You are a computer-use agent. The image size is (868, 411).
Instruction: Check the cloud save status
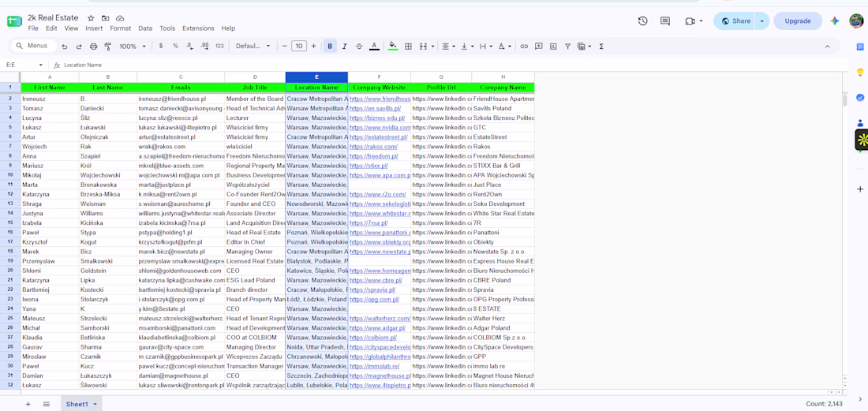(x=120, y=18)
